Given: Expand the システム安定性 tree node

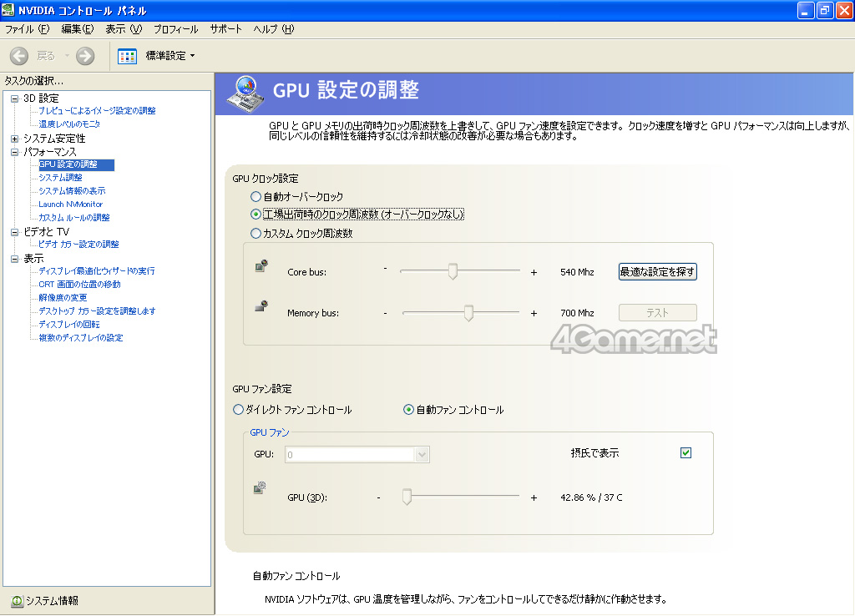Looking at the screenshot, I should (x=15, y=139).
